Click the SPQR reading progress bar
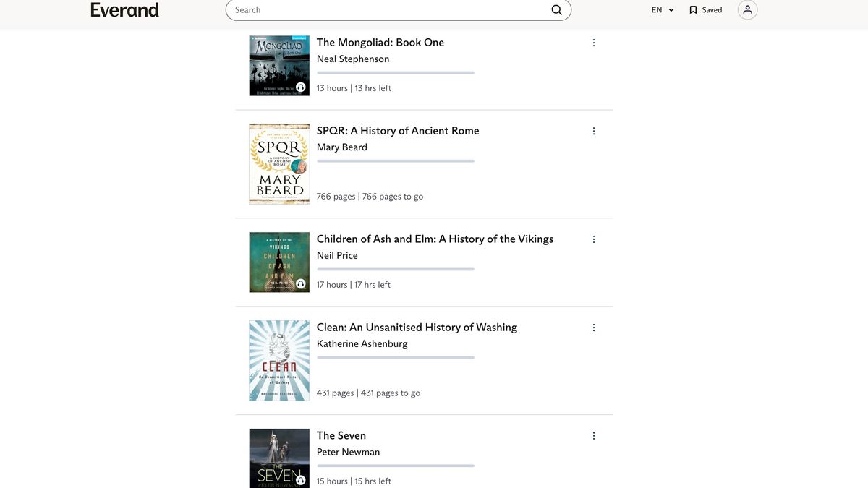This screenshot has width=868, height=488. click(x=395, y=160)
